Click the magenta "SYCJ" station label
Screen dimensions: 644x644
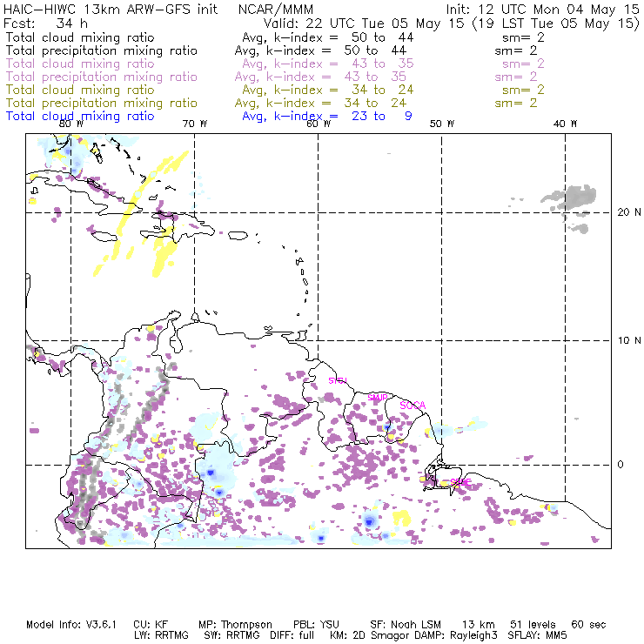[x=338, y=380]
